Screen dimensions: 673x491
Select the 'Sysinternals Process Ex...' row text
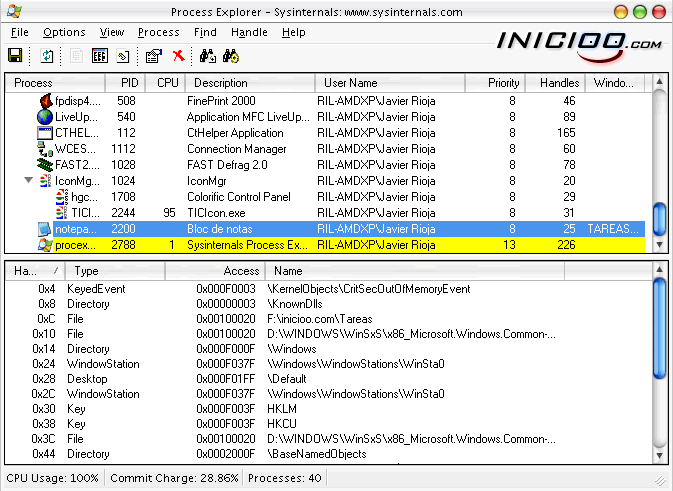coord(247,245)
